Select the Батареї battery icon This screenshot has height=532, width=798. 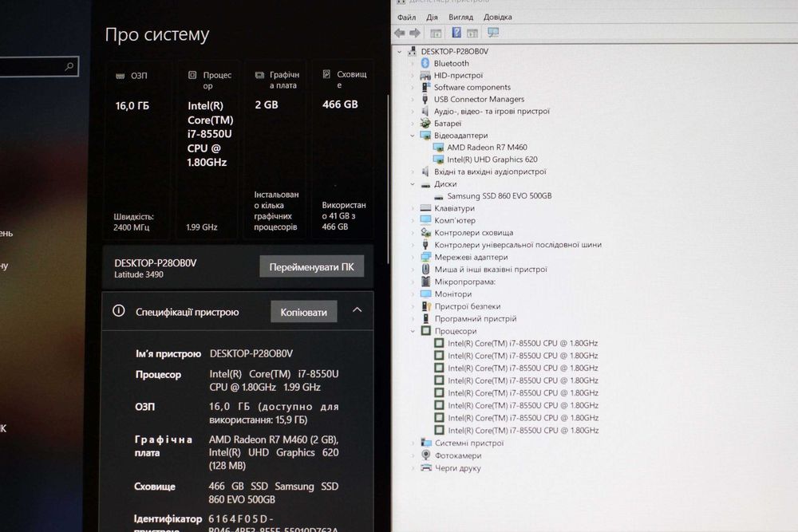(x=425, y=123)
